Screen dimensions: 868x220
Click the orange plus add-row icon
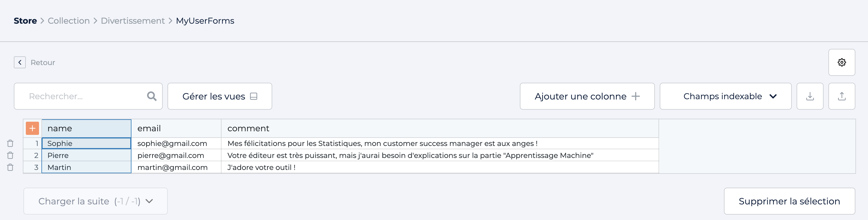[x=32, y=128]
